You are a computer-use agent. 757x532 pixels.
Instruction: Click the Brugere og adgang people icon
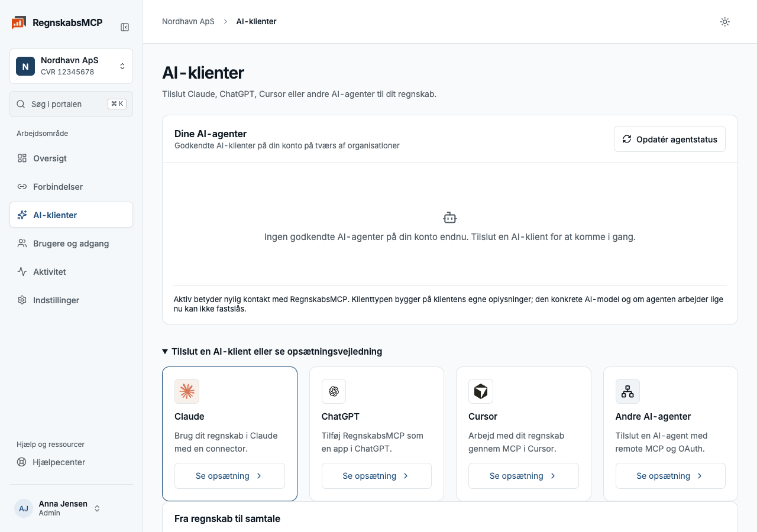click(22, 244)
